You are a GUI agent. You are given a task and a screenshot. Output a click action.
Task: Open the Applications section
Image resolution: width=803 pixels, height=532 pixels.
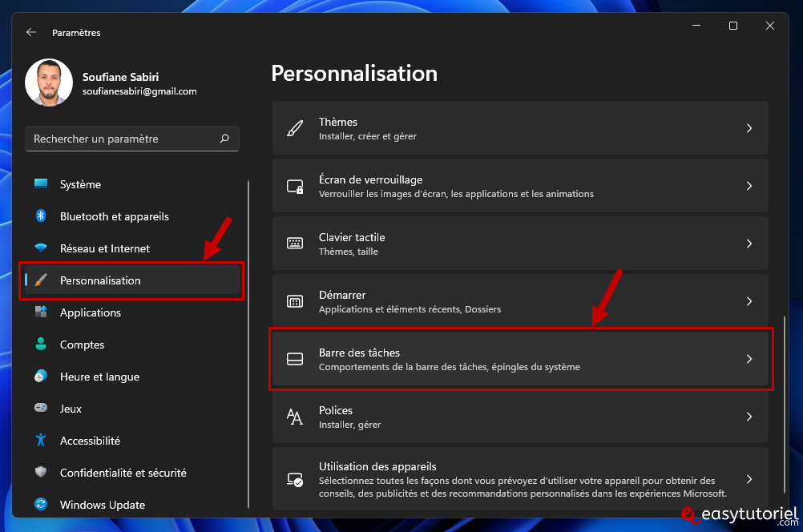coord(132,312)
